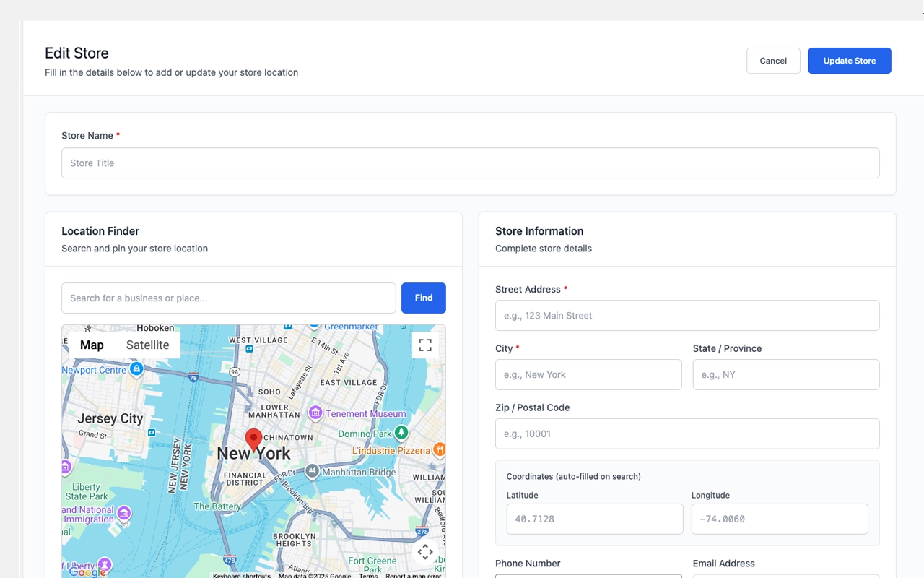This screenshot has width=924, height=578.
Task: Click the purple marker near Liberty State Park
Action: [x=124, y=513]
